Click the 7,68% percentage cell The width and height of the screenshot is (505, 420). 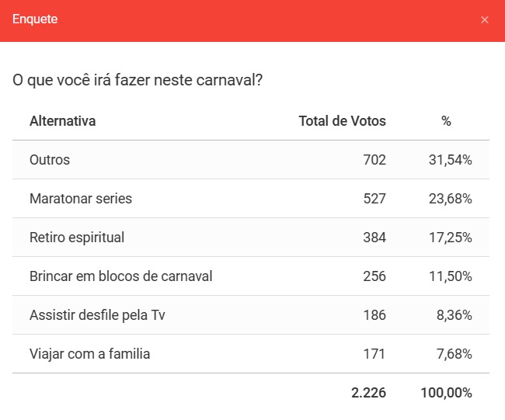coord(453,354)
